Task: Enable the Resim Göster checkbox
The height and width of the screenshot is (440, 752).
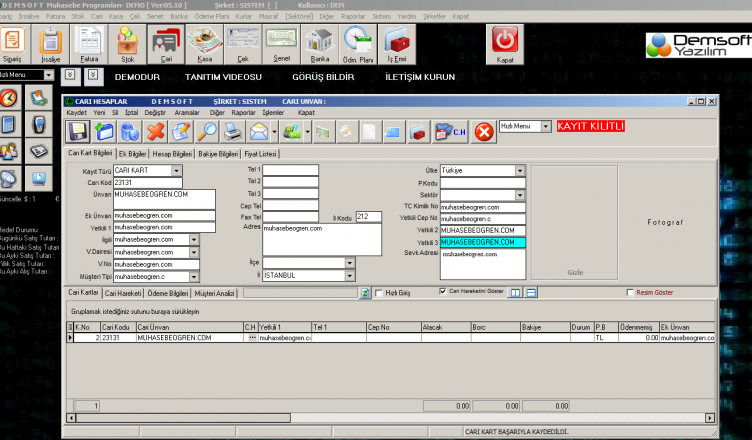Action: [x=630, y=292]
